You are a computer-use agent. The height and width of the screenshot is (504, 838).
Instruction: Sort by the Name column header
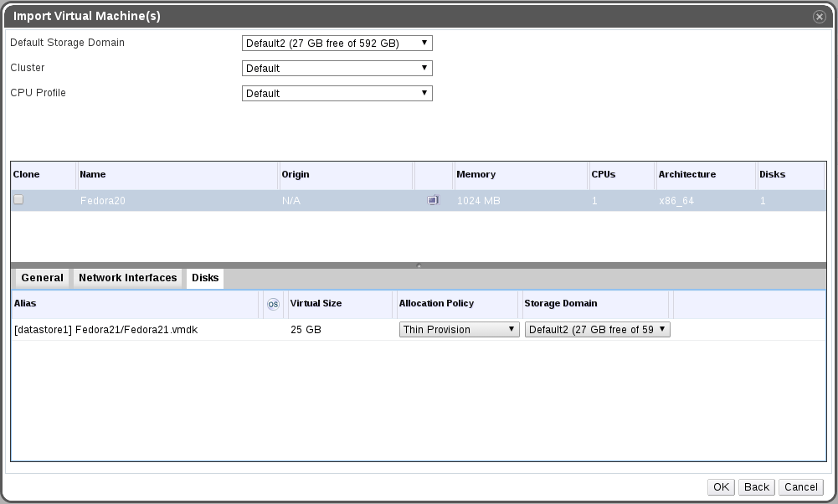(x=177, y=175)
